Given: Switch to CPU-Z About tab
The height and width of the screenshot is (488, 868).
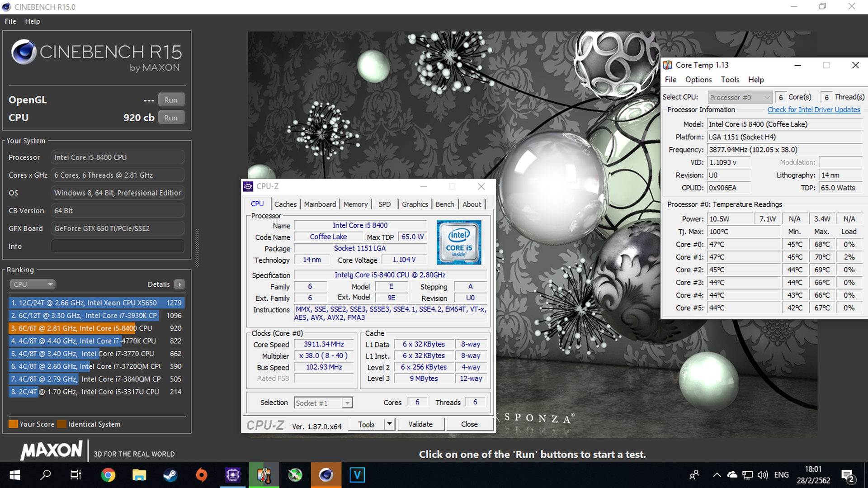Looking at the screenshot, I should point(472,204).
